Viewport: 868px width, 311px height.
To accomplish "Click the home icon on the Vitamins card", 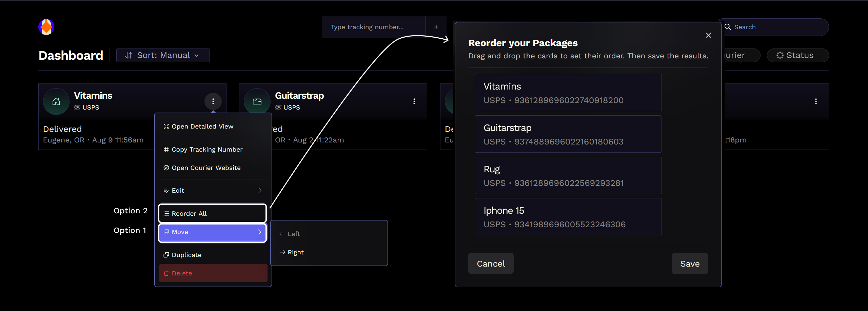I will [x=56, y=101].
